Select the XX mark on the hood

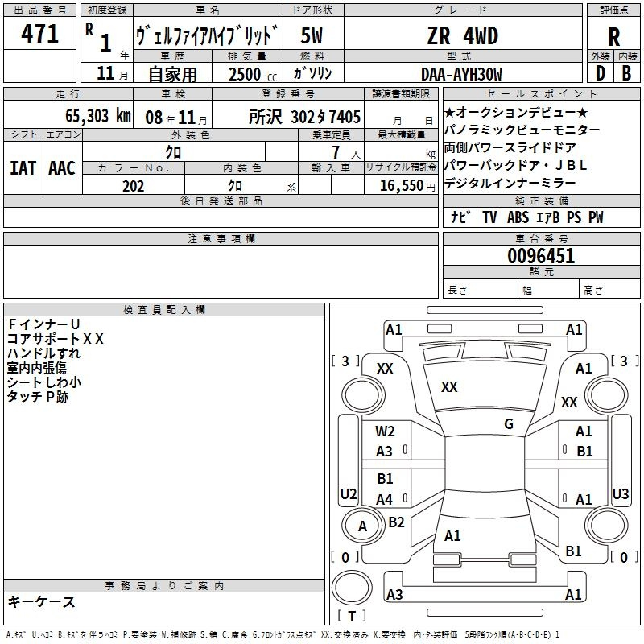[449, 387]
